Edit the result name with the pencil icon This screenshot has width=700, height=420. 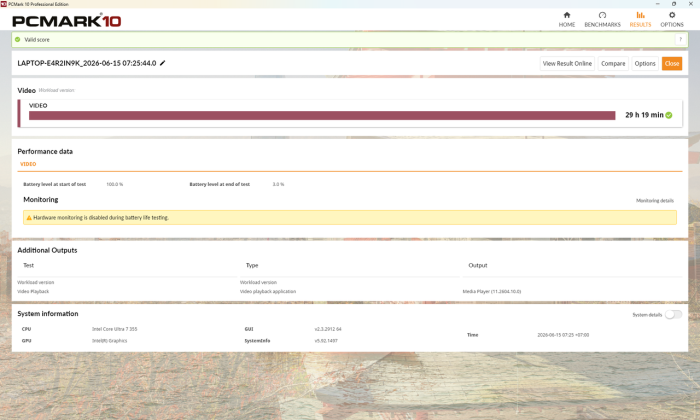tap(162, 63)
